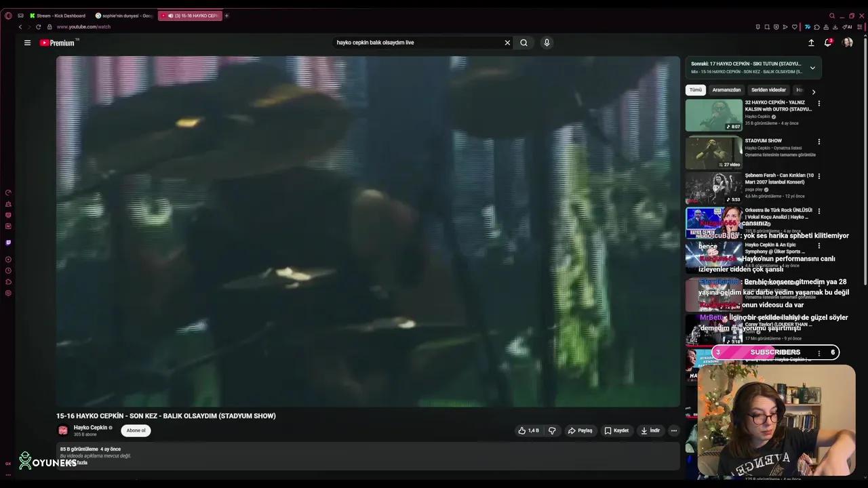
Task: Open options for Şebnem Ferah video
Action: pos(818,176)
